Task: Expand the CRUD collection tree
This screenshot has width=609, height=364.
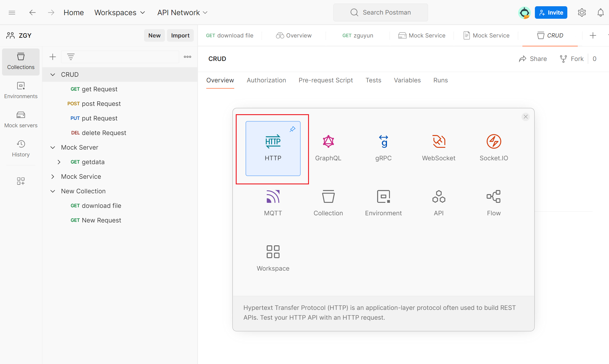Action: pos(52,74)
